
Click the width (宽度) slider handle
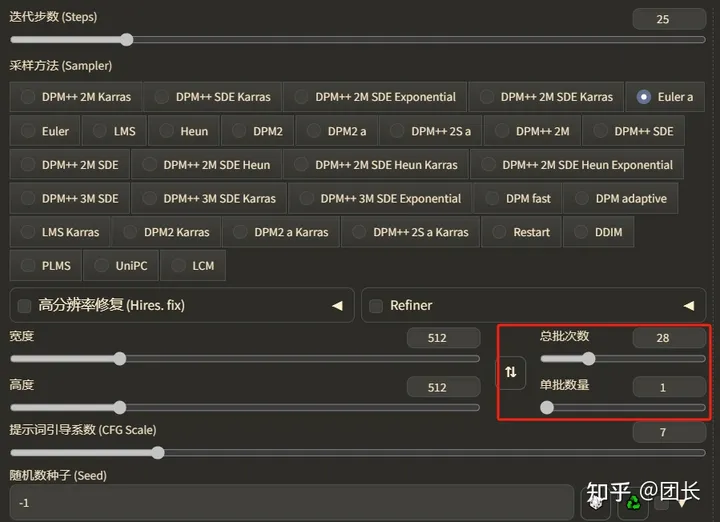tap(120, 359)
